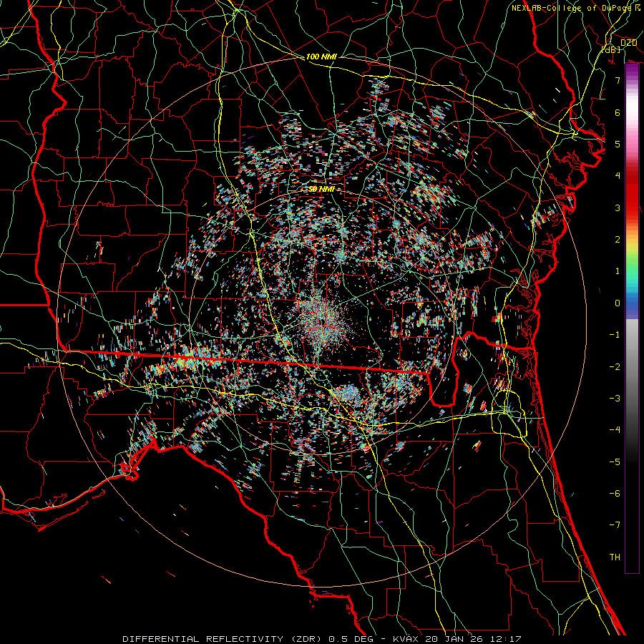
Task: Click the -6 value on the color scale
Action: 615,494
